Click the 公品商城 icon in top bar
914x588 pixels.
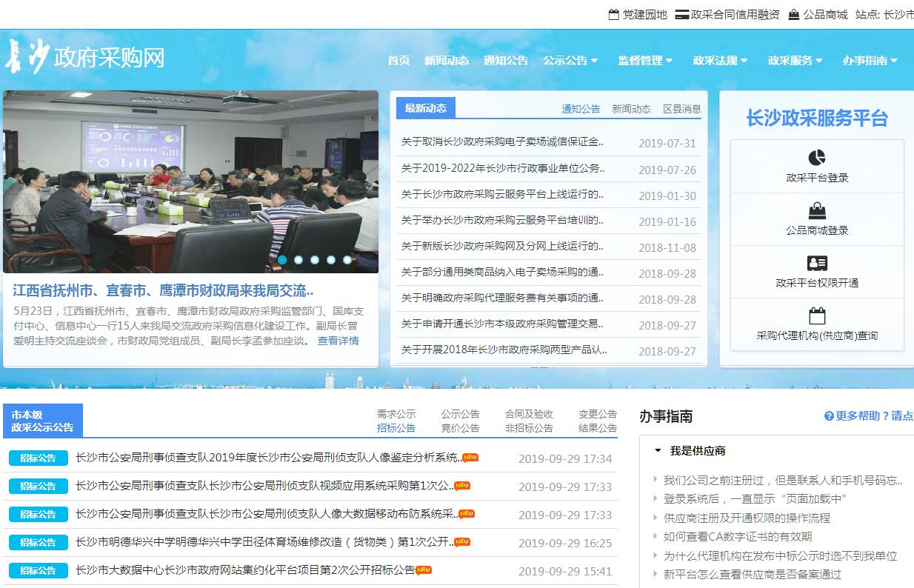[x=794, y=15]
